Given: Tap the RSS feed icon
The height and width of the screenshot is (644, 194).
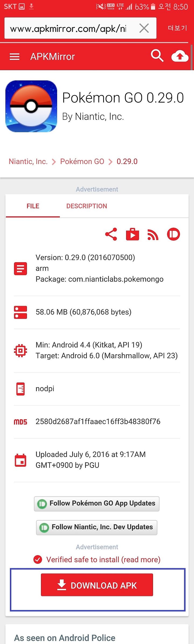Looking at the screenshot, I should coord(153,235).
